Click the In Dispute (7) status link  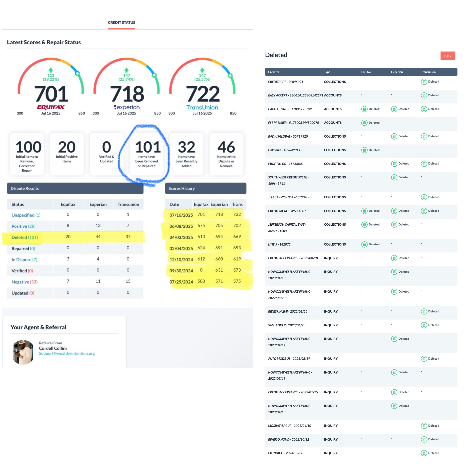coord(24,259)
